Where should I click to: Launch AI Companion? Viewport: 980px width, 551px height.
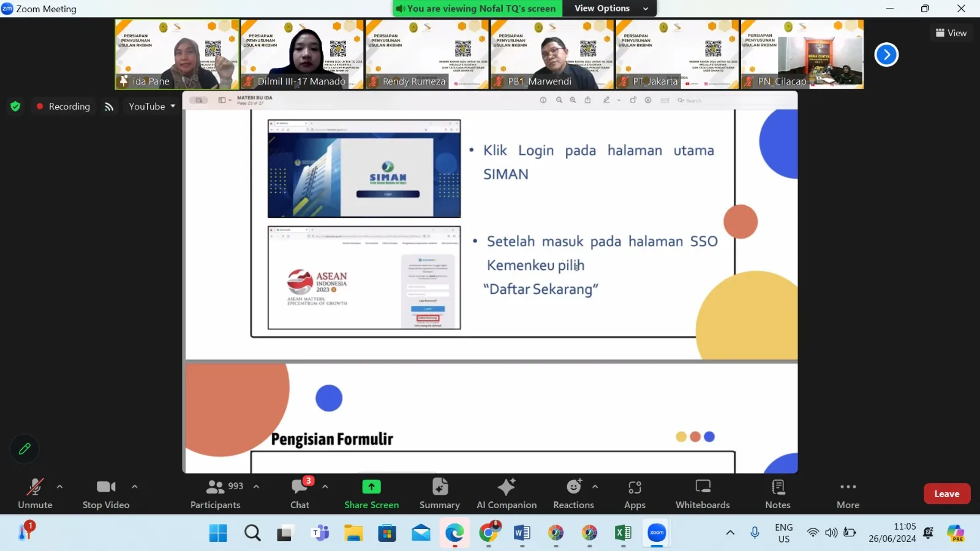[507, 493]
